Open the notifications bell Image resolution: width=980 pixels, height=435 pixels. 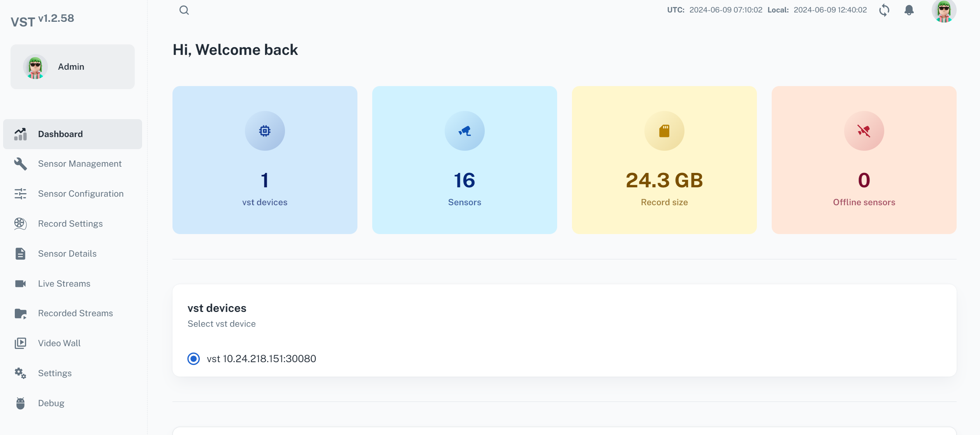[909, 10]
